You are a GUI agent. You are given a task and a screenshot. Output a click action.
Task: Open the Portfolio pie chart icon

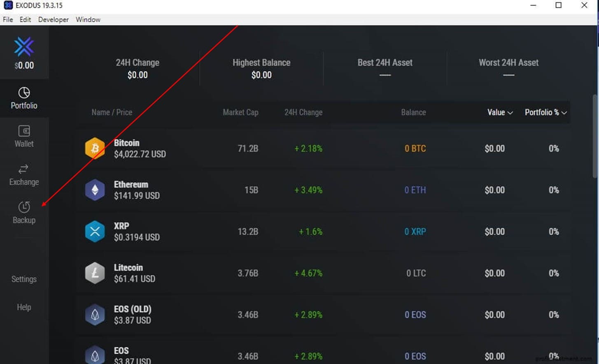[24, 93]
